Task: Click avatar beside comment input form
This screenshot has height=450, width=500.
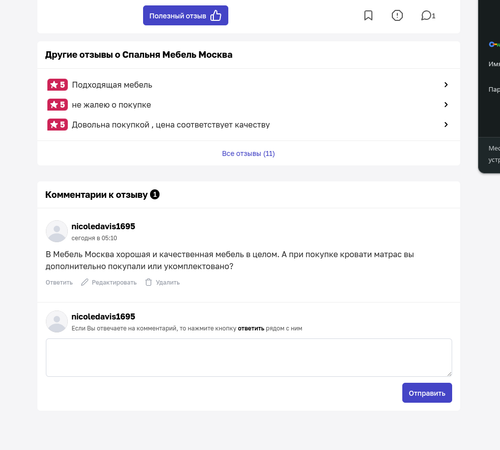Action: point(57,321)
